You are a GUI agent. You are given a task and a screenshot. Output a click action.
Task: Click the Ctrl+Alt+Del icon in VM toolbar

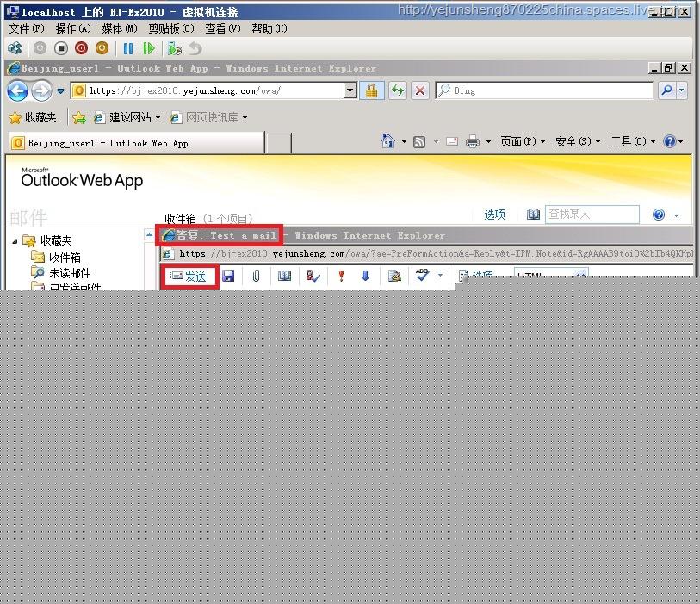pyautogui.click(x=15, y=48)
